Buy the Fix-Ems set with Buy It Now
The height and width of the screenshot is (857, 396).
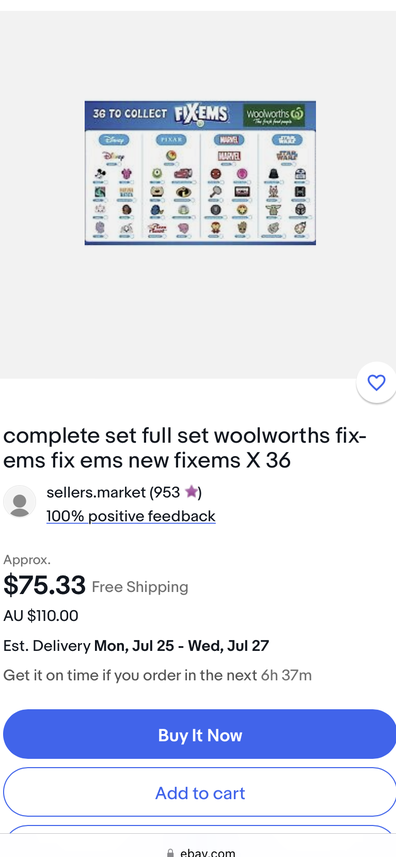click(x=200, y=735)
